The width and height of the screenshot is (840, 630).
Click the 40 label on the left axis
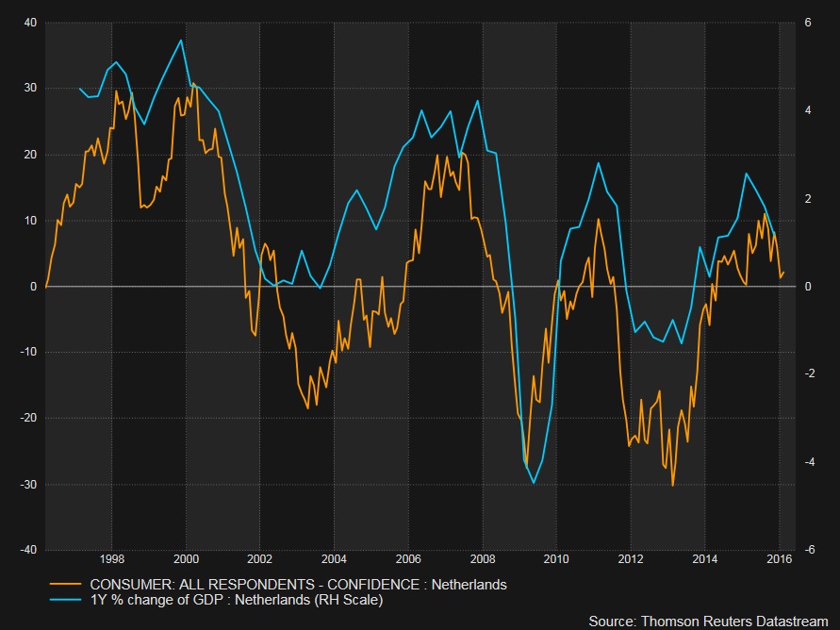click(29, 22)
